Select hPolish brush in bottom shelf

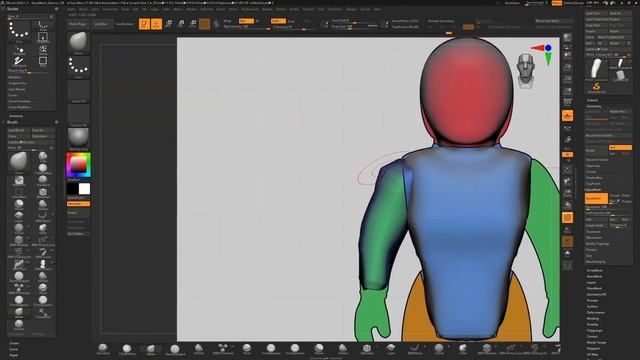click(x=199, y=349)
